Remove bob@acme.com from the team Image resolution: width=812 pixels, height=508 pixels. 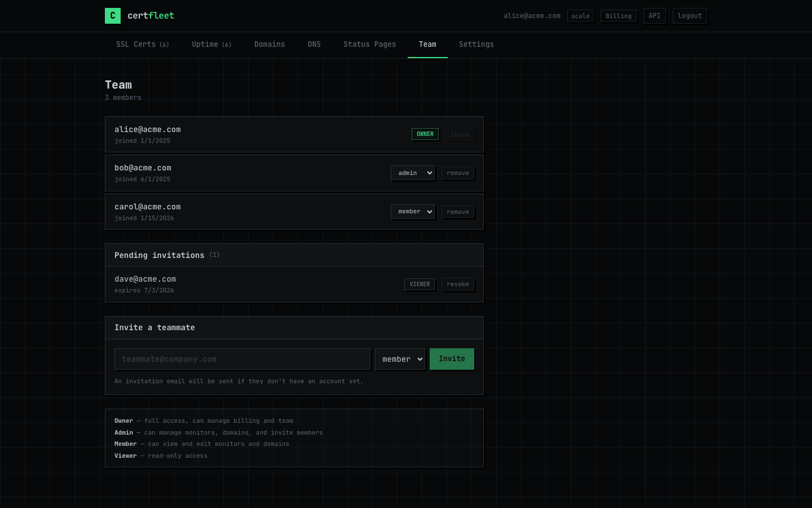458,173
